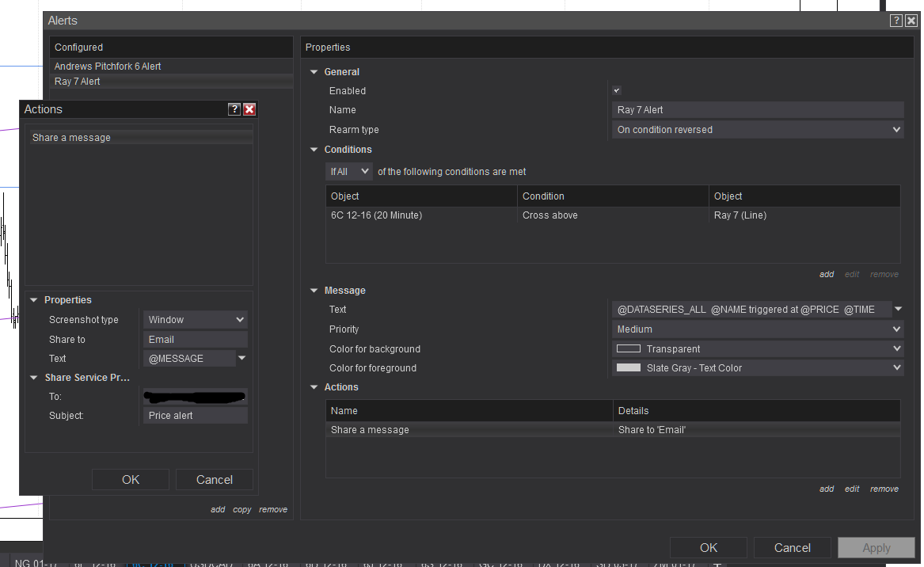Screen dimensions: 924x567
Task: Open the Priority dropdown showing Medium
Action: [758, 329]
